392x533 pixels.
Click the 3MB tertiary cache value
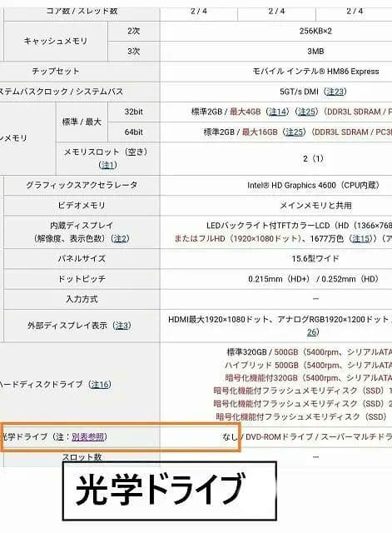tap(315, 52)
